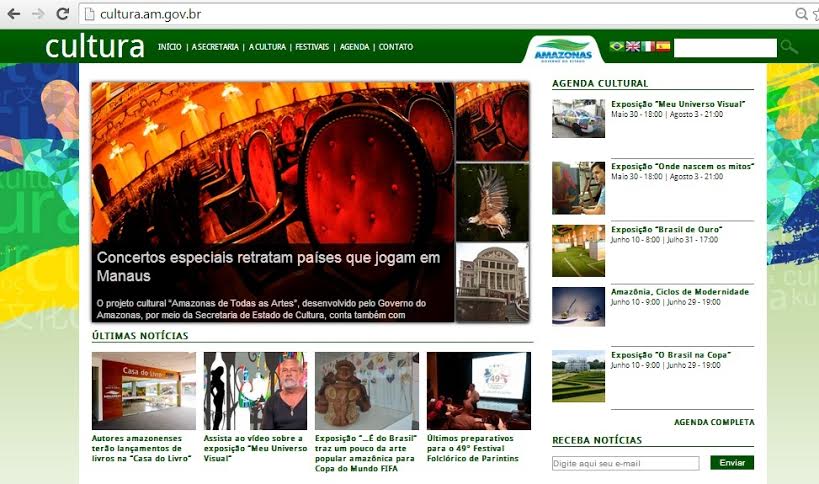This screenshot has width=819, height=484.
Task: Open the FESTIVAIS menu item
Action: click(312, 47)
